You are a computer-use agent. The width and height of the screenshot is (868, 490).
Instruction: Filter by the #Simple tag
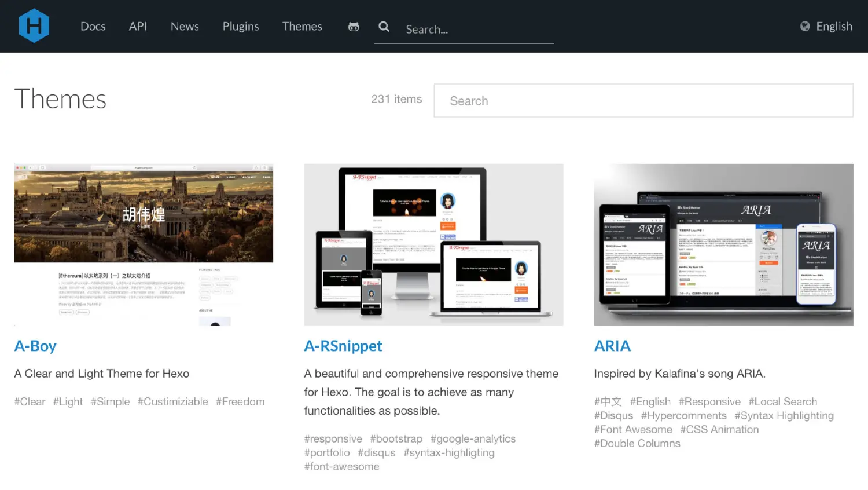tap(110, 401)
